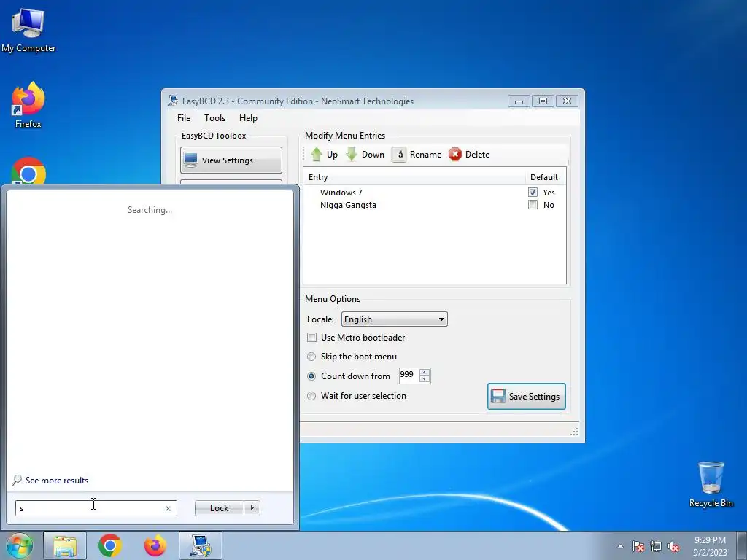Decrease countdown with down spinner arrow
Viewport: 747px width, 560px height.
tap(425, 379)
